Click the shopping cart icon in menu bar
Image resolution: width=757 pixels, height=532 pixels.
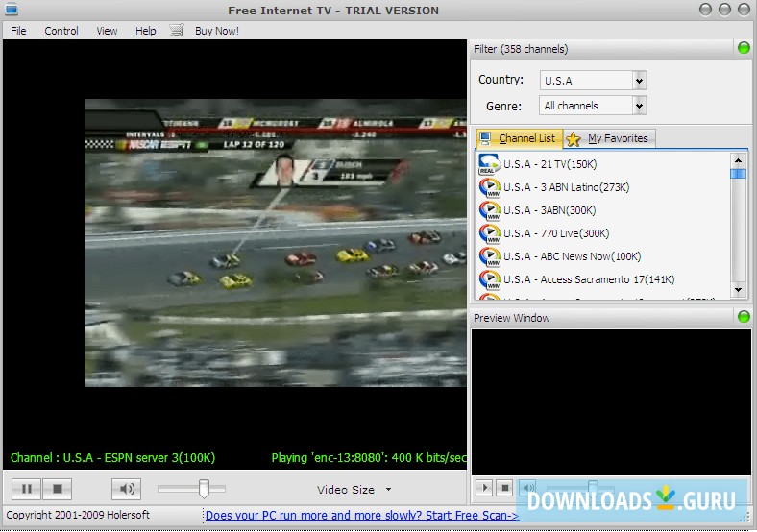point(176,31)
